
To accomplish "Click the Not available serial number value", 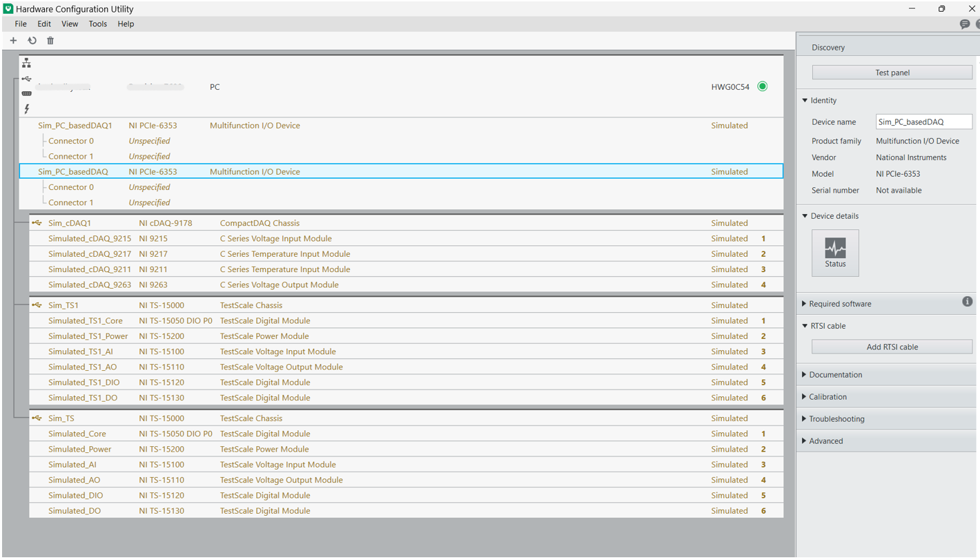I will tap(899, 191).
